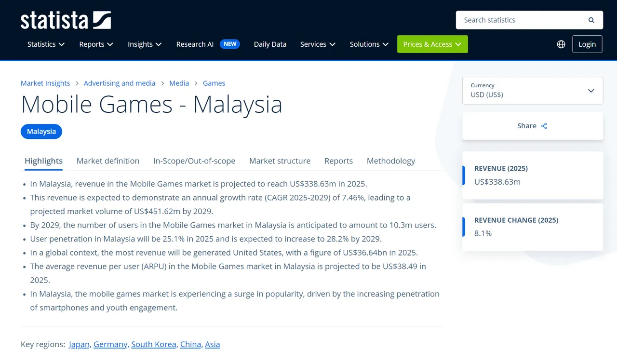Click the Login button
Image resolution: width=617 pixels, height=364 pixels.
[x=587, y=44]
